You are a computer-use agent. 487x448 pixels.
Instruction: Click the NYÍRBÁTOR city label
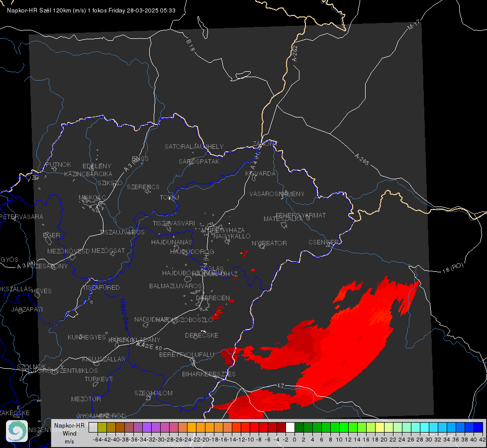click(269, 243)
